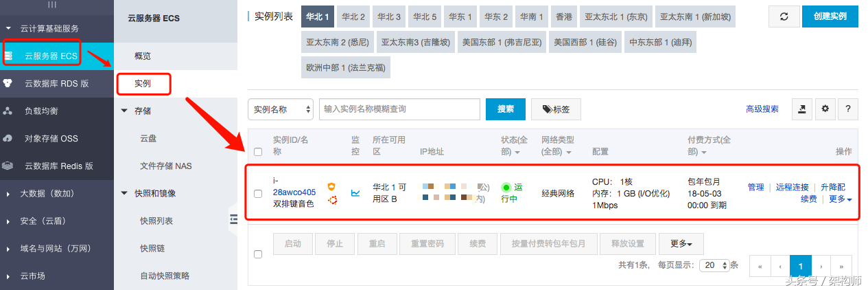Click page number 1 in pagination
This screenshot has height=290, width=868.
pos(800,265)
